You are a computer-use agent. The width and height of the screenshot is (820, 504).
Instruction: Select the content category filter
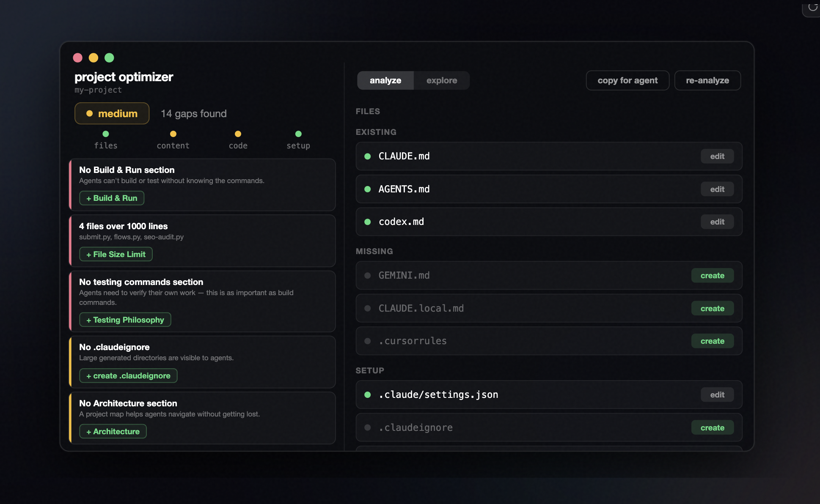173,140
